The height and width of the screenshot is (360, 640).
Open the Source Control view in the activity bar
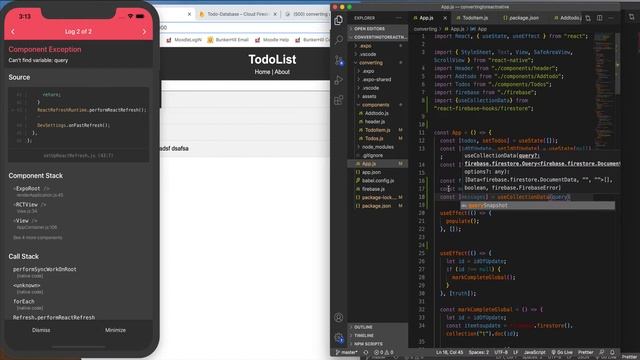[338, 60]
